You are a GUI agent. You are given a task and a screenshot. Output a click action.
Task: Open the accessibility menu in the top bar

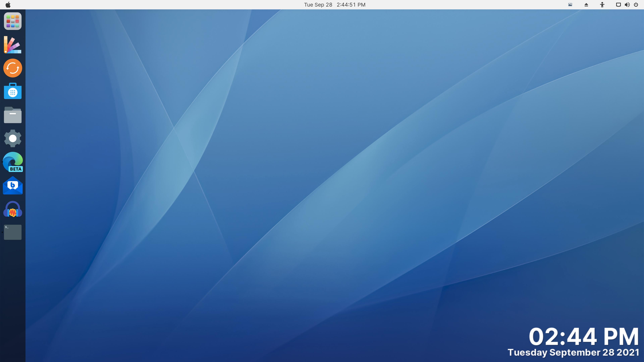(x=602, y=5)
